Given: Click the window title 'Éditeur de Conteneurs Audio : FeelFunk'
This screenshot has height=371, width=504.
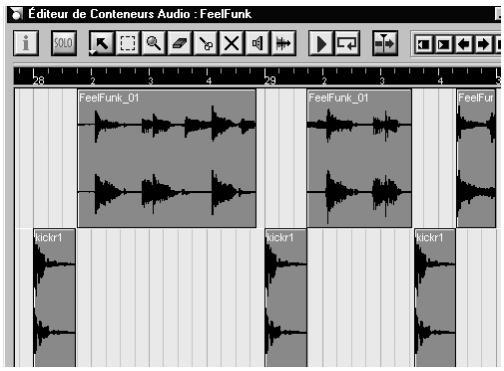Looking at the screenshot, I should click(x=140, y=14).
